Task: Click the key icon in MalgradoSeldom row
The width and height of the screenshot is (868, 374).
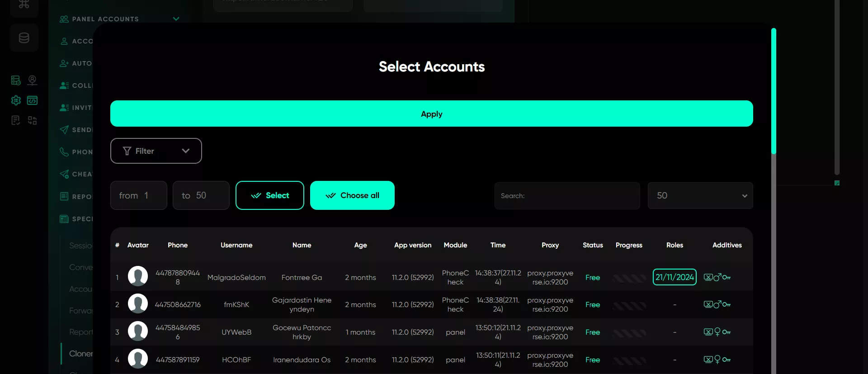Action: pos(726,277)
